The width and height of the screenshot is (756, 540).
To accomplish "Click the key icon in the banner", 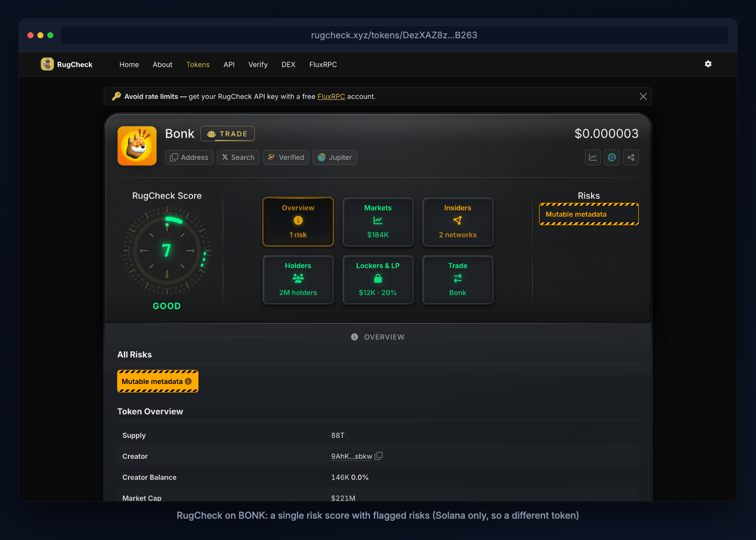I will (x=116, y=96).
